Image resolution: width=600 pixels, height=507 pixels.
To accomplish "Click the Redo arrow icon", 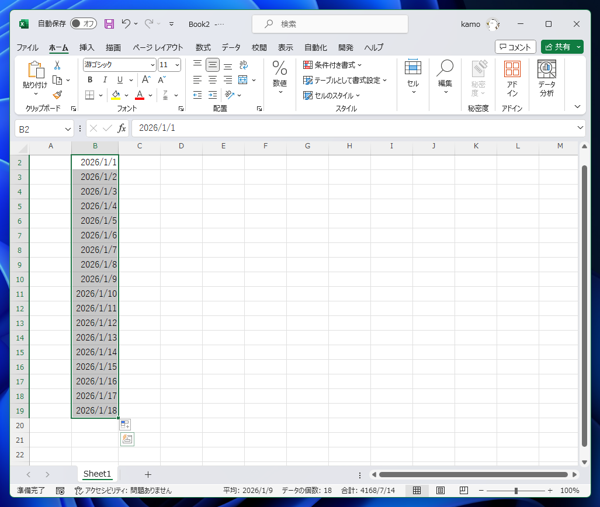I will pyautogui.click(x=149, y=24).
